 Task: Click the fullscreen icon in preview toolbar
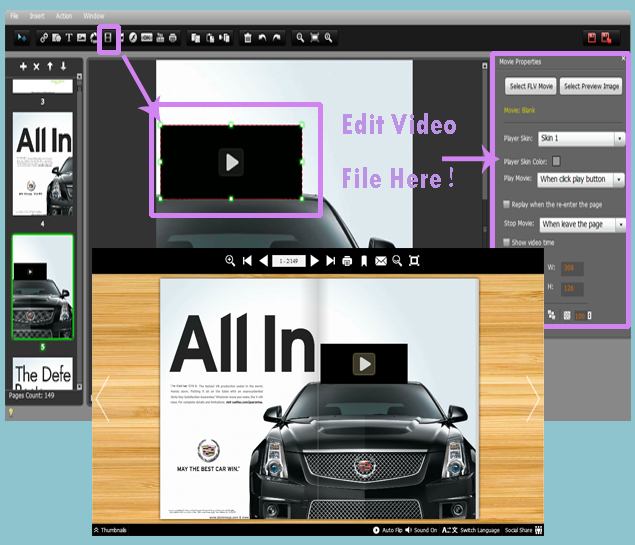[x=414, y=261]
